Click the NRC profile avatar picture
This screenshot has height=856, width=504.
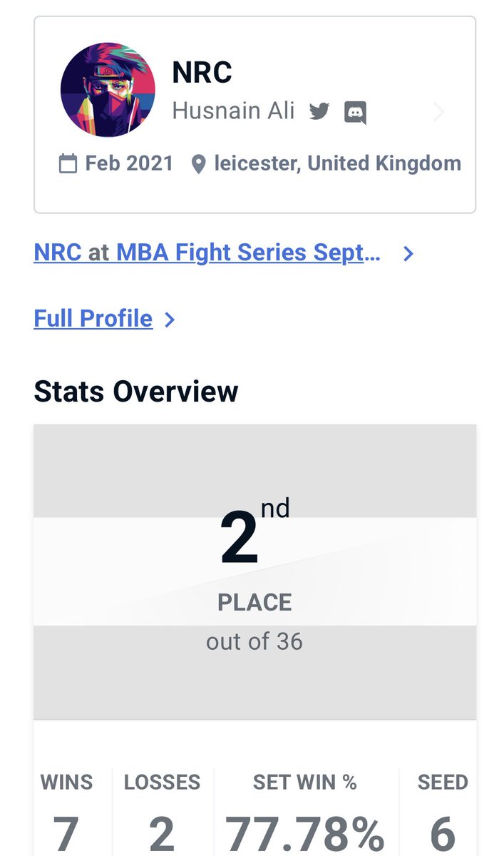[108, 90]
